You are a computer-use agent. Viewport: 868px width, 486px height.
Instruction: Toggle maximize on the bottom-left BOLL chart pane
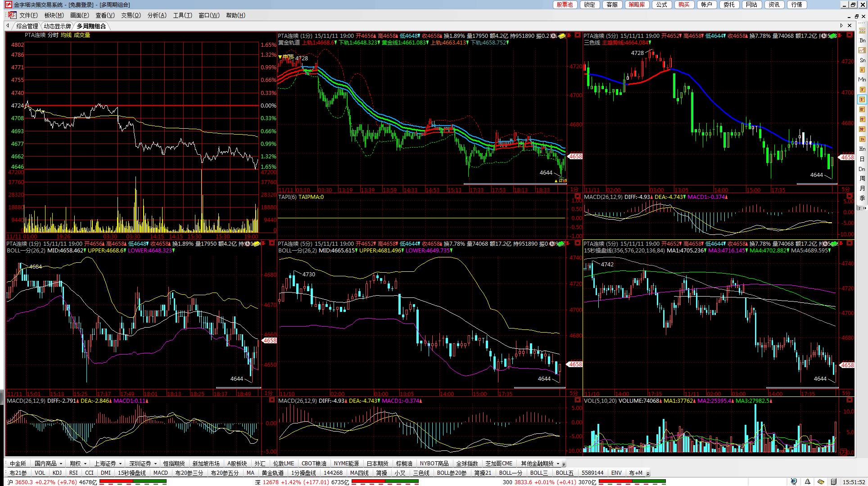[271, 243]
